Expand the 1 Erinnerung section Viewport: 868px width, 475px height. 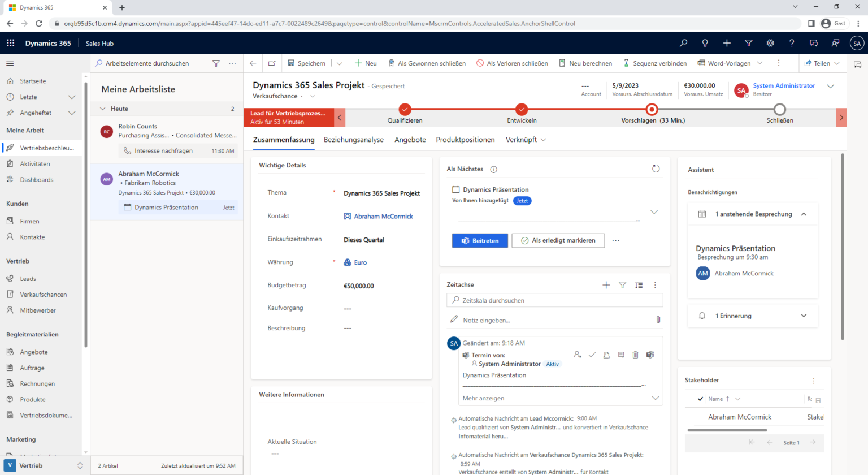pos(804,316)
